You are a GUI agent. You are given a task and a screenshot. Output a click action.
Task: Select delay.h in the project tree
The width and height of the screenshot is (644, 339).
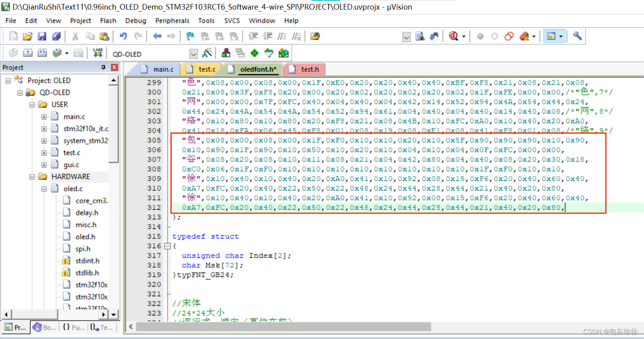[x=86, y=213]
